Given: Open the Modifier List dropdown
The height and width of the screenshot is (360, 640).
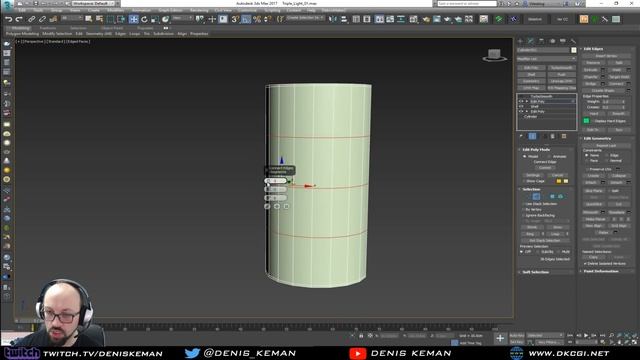Looking at the screenshot, I should [x=546, y=59].
